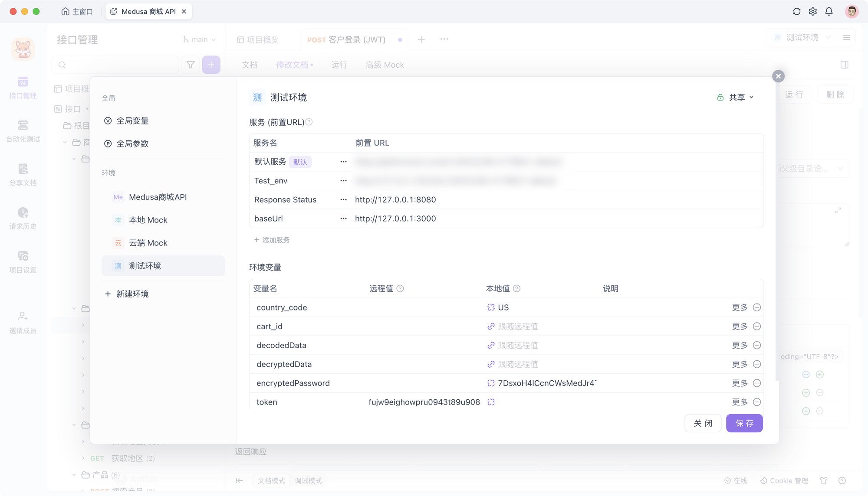Remove the decodedData variable with minus icon
Screen dimensions: 868x496
coord(756,345)
